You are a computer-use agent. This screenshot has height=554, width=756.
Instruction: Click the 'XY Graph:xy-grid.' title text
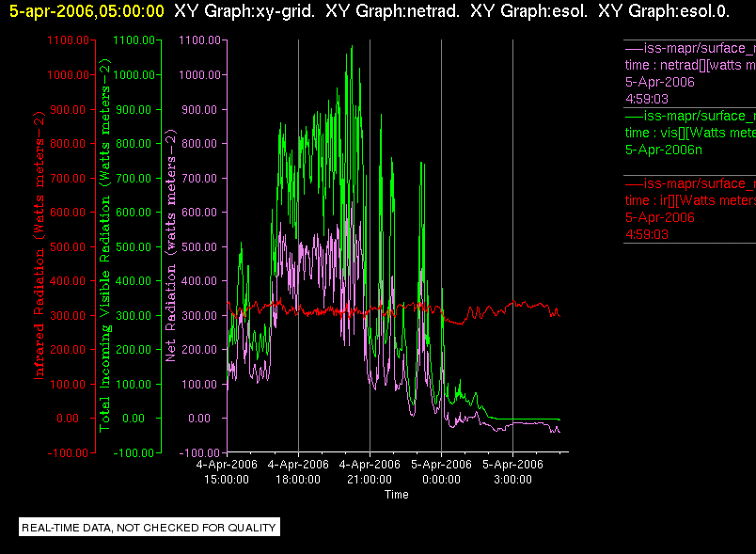pyautogui.click(x=244, y=10)
